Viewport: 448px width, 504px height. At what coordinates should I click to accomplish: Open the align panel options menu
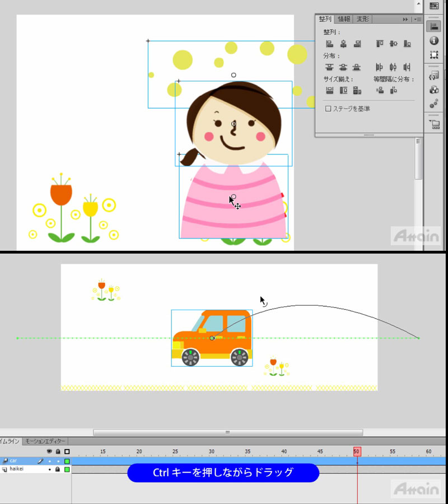click(x=417, y=19)
